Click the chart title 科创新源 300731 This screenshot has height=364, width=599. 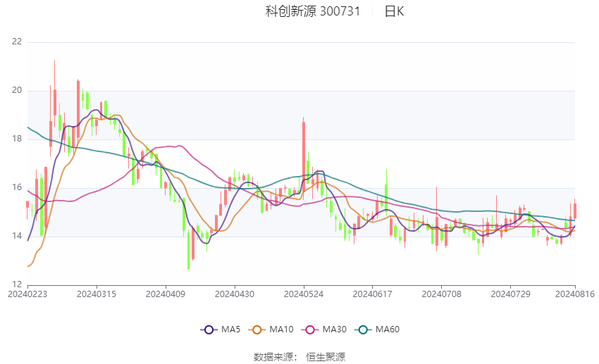[313, 11]
